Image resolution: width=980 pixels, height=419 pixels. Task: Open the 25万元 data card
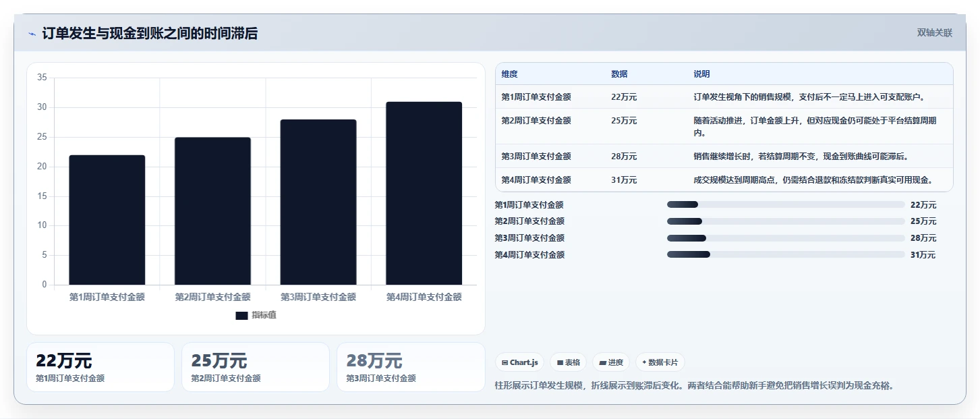(x=256, y=367)
